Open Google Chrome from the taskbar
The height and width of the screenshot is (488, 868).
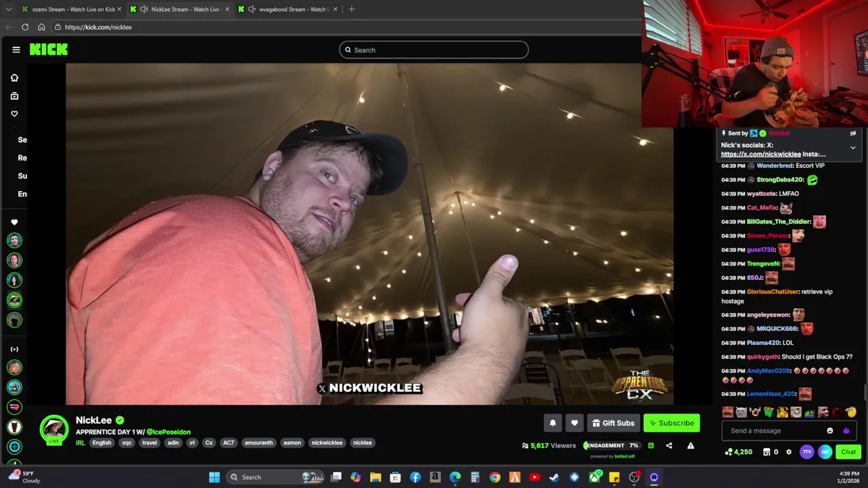tap(495, 477)
